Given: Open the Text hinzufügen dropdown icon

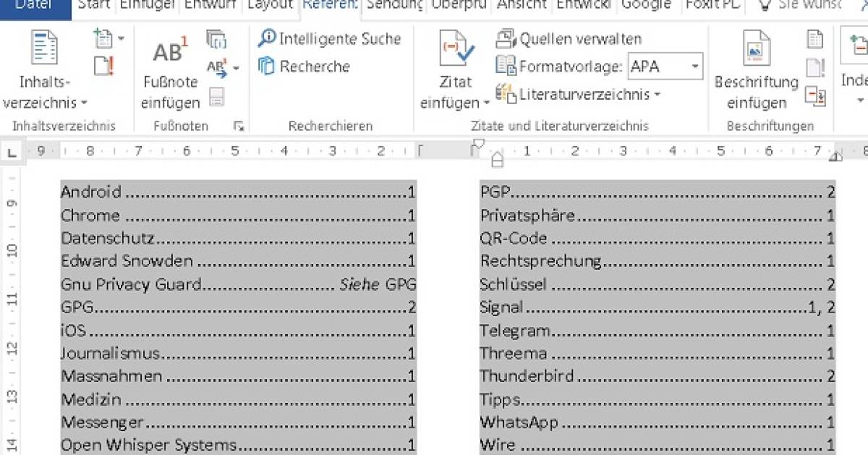Looking at the screenshot, I should coord(109,38).
